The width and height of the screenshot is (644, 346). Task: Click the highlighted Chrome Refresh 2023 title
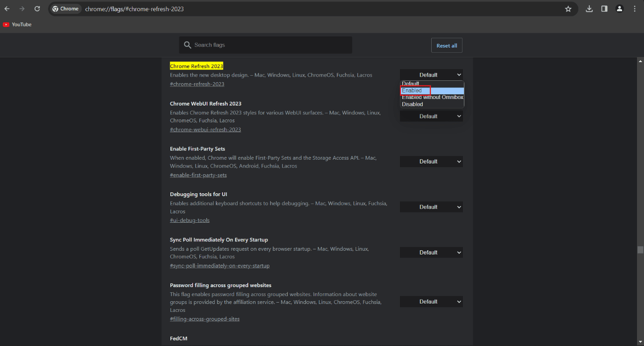(196, 66)
